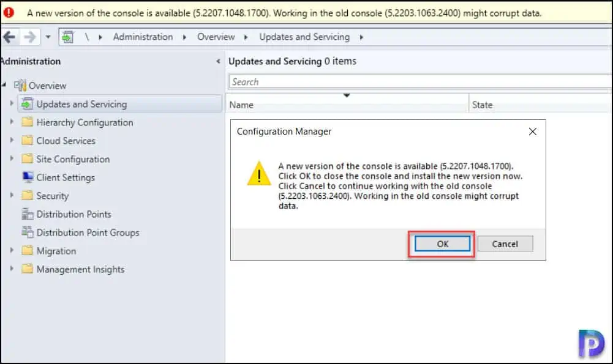Expand the Site Configuration folder
Viewport: 613px width, 364px height.
click(12, 158)
